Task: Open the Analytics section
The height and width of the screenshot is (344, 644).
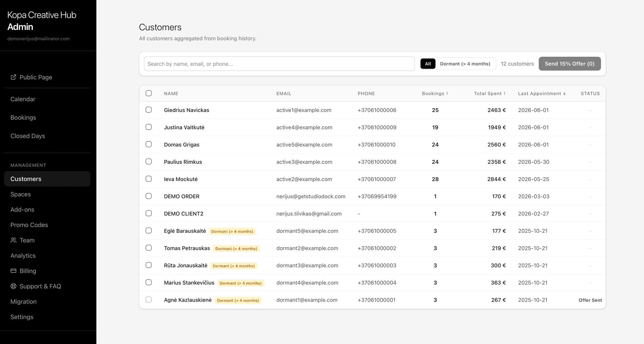Action: click(23, 256)
